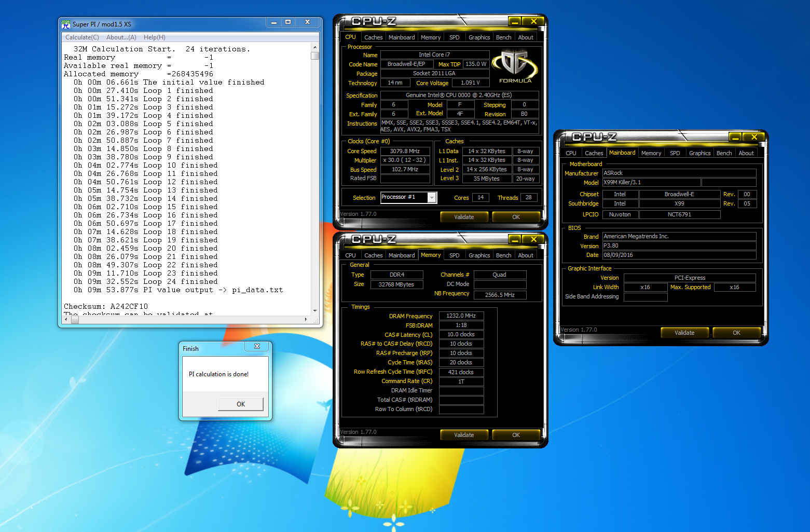This screenshot has width=810, height=532.
Task: Click OK in the Mainboard tab window
Action: [736, 333]
